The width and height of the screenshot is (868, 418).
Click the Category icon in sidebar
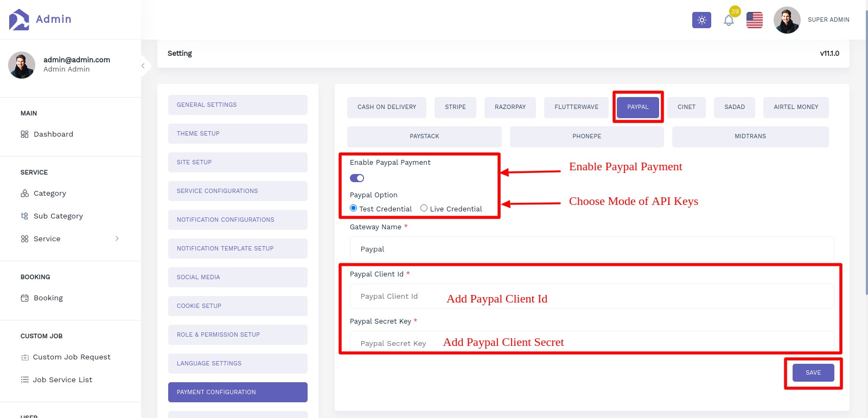point(24,193)
